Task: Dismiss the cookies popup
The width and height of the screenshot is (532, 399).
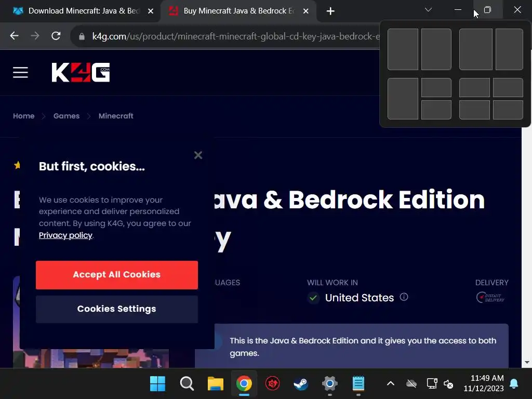Action: click(198, 155)
